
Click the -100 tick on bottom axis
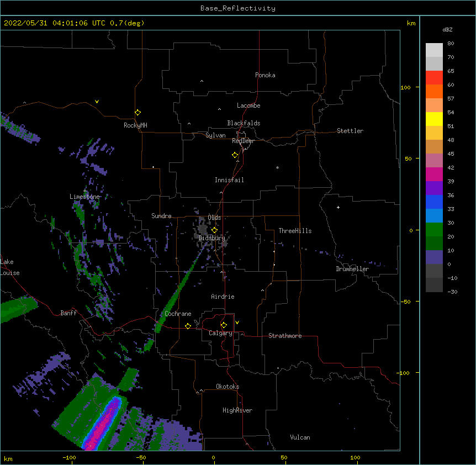(x=70, y=457)
